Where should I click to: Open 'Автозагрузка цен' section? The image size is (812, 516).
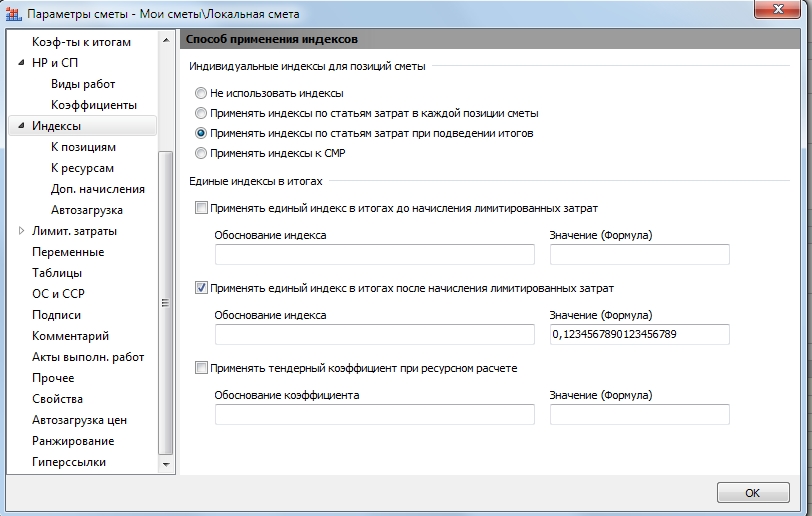click(x=79, y=420)
